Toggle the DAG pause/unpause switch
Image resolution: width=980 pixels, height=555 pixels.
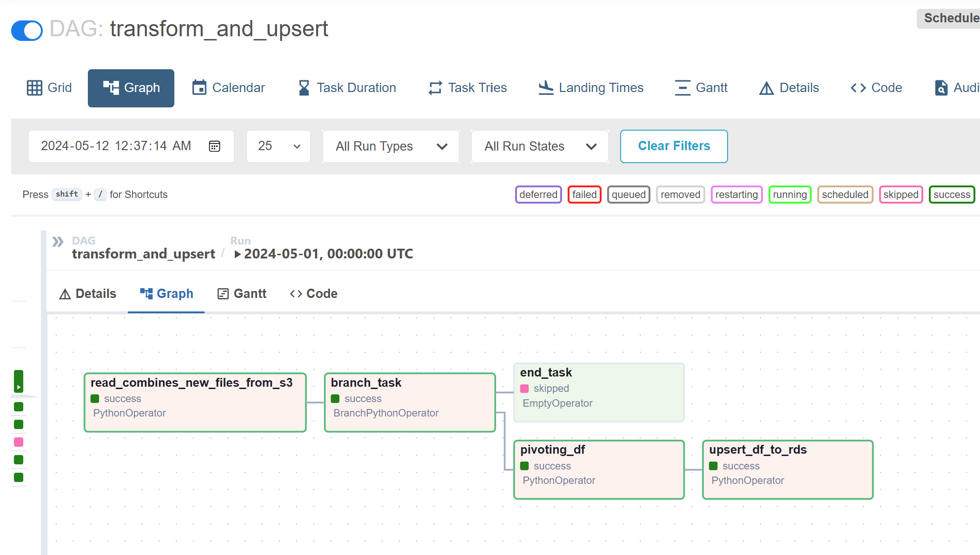[x=26, y=31]
